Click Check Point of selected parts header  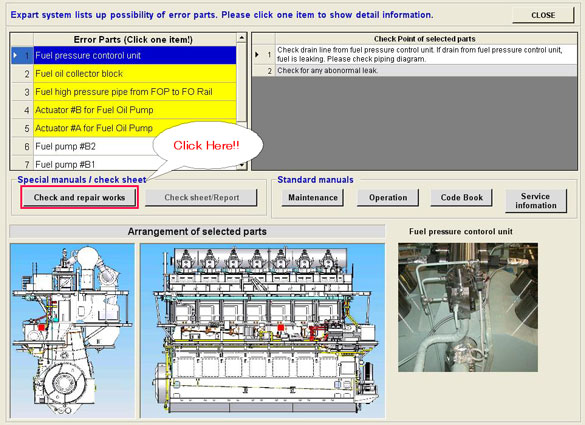(x=425, y=39)
